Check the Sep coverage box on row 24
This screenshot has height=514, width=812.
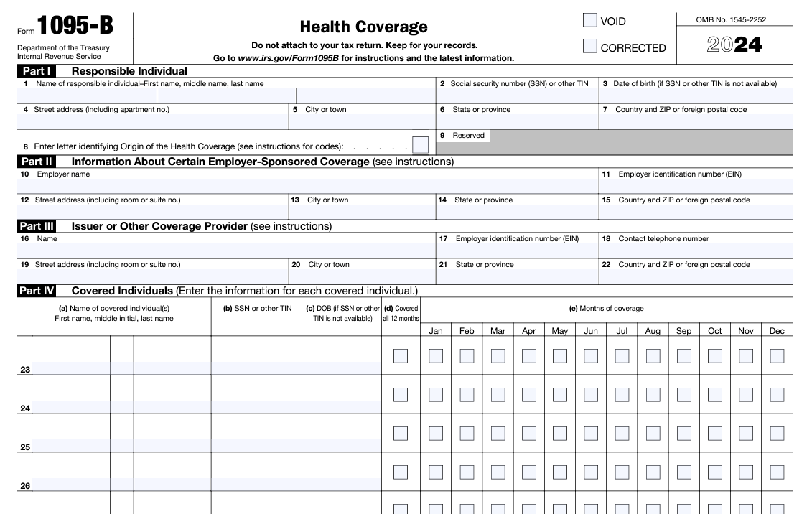click(683, 394)
